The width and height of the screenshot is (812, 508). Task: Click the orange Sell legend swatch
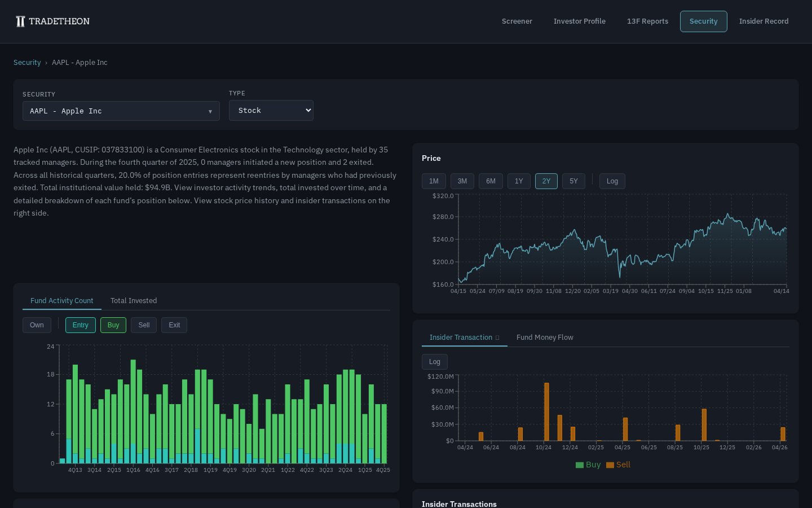tap(610, 465)
